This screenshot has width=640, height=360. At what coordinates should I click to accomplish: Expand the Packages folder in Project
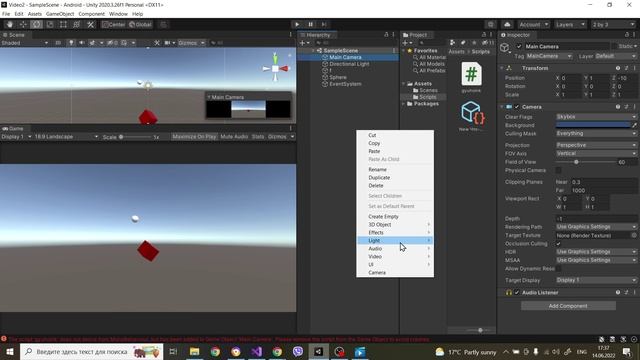[x=404, y=104]
